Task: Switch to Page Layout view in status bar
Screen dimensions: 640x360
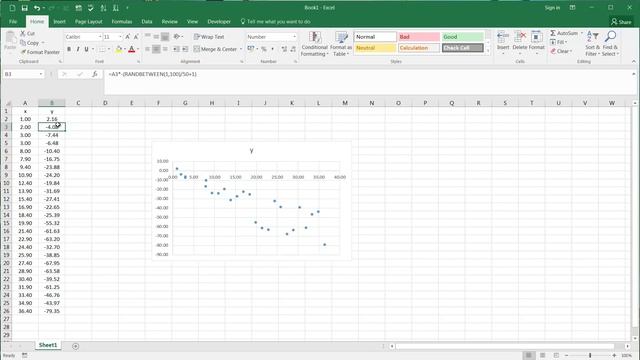Action: (x=542, y=356)
